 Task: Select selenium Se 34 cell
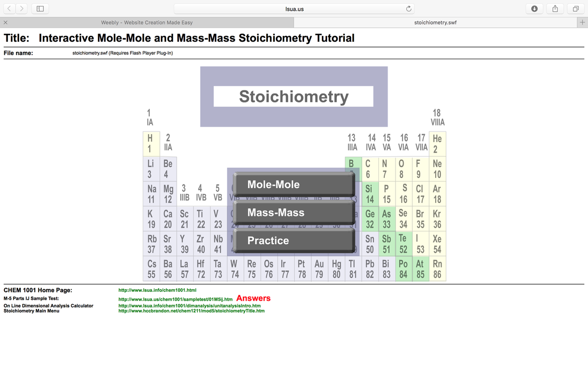[x=404, y=218]
